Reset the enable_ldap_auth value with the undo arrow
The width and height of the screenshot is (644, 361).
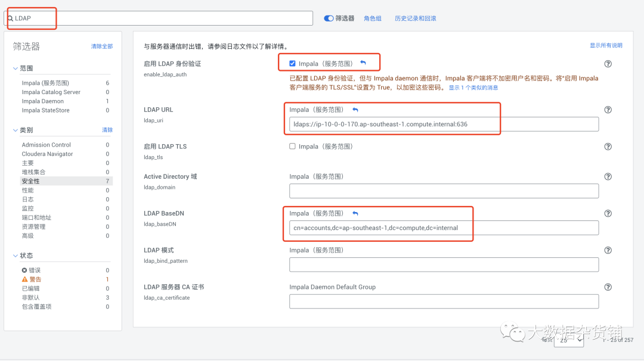[363, 63]
